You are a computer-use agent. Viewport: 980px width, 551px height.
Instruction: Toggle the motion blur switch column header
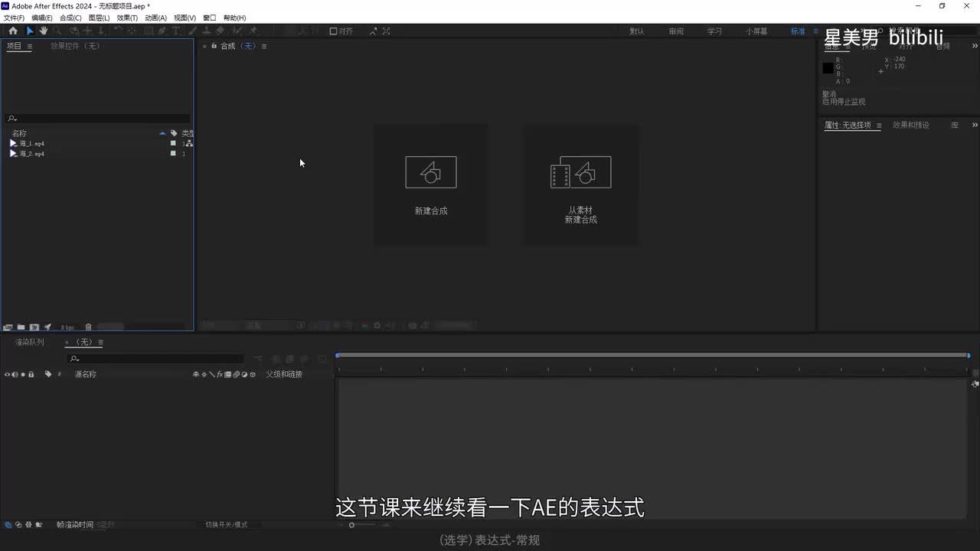click(237, 374)
